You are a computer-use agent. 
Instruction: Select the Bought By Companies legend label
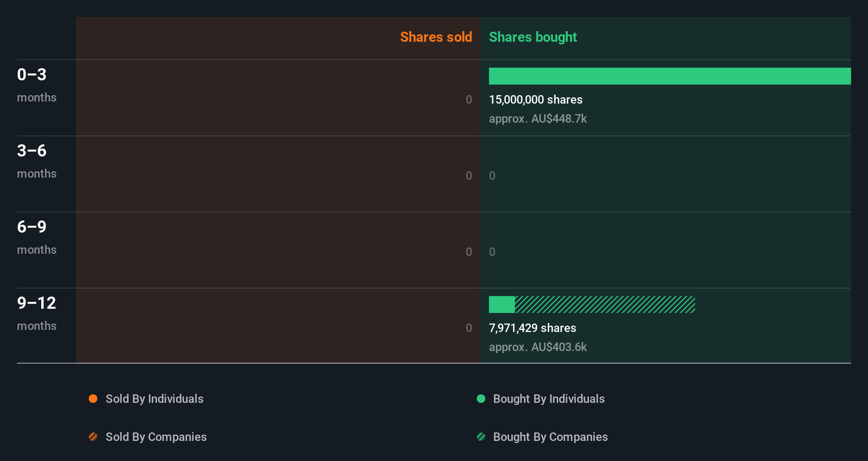[550, 437]
